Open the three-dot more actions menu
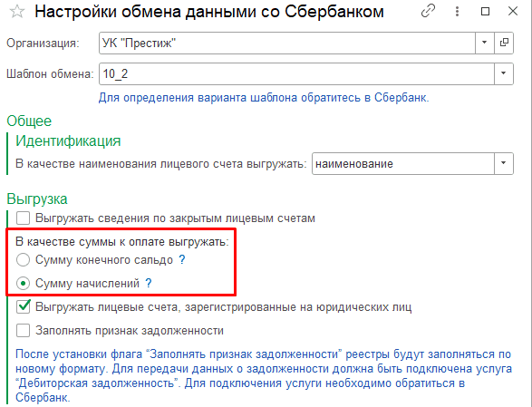The width and height of the screenshot is (532, 407). [x=457, y=12]
